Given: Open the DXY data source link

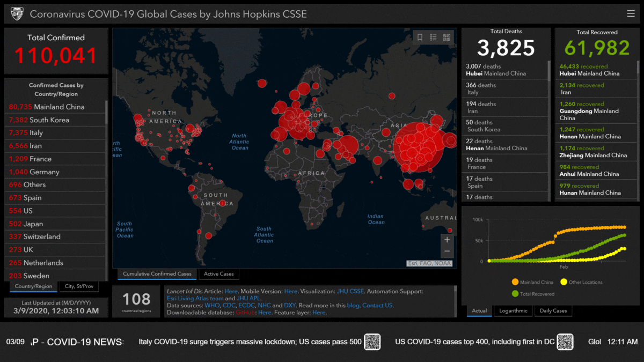Looking at the screenshot, I should click(290, 305).
